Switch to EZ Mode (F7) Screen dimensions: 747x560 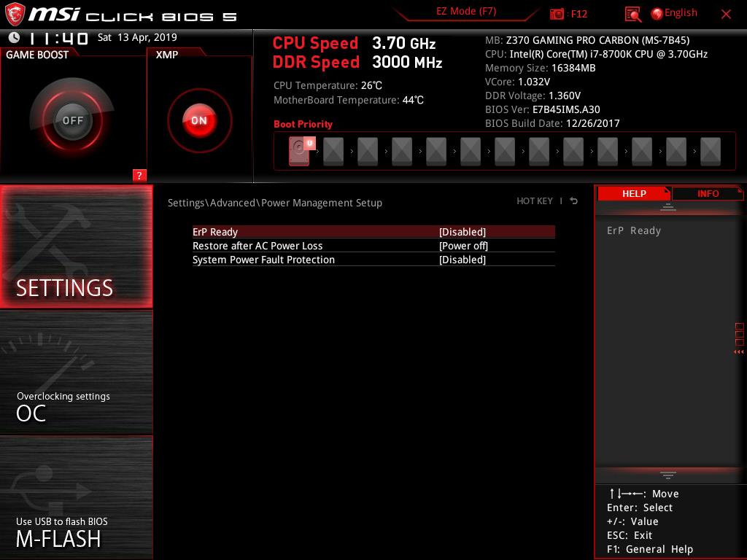[466, 12]
